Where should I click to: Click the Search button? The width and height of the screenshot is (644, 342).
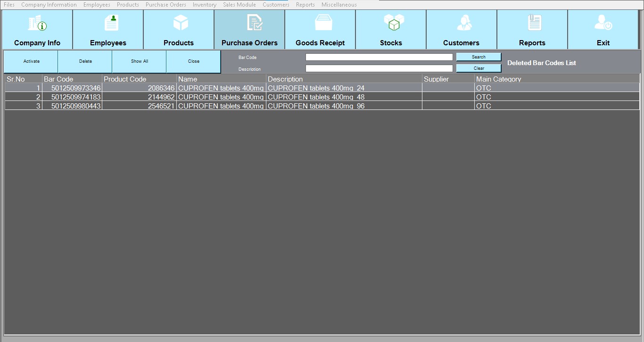pyautogui.click(x=479, y=57)
